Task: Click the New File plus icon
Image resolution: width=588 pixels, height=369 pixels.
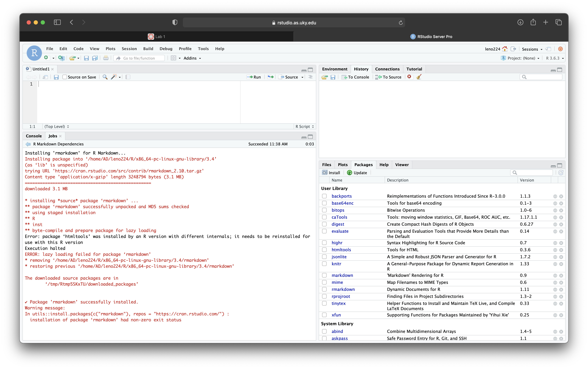Action: [46, 58]
